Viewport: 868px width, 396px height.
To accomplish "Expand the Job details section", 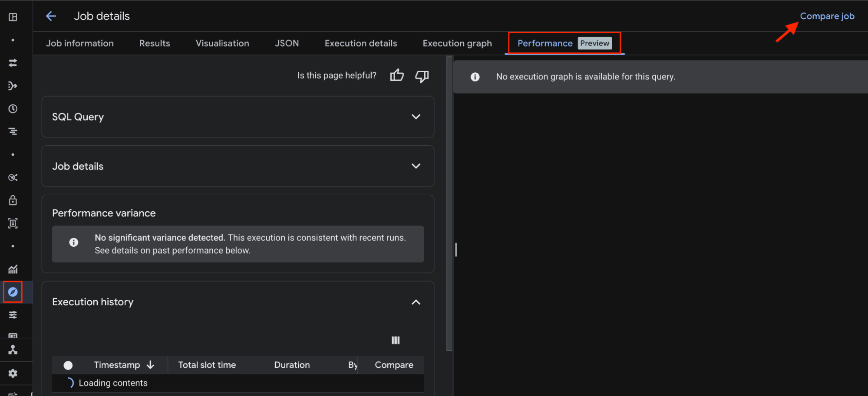I will click(x=416, y=166).
